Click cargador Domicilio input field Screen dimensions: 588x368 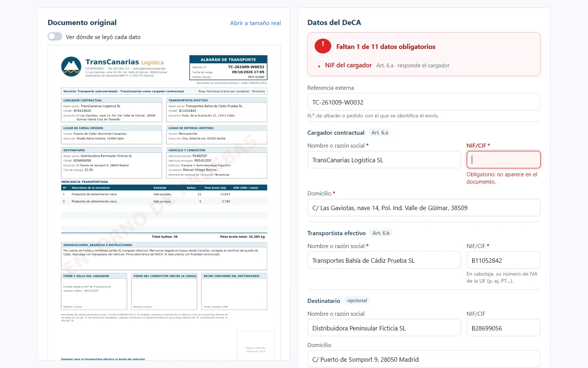pyautogui.click(x=424, y=208)
